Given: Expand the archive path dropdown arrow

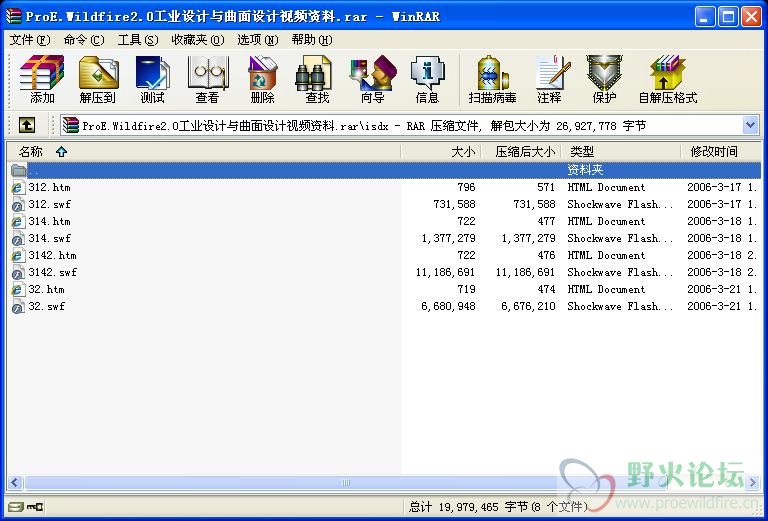Looking at the screenshot, I should tap(750, 125).
